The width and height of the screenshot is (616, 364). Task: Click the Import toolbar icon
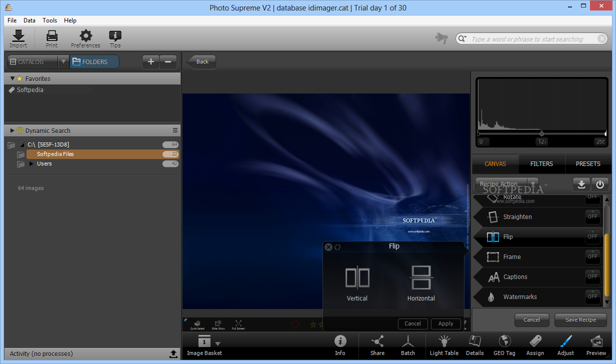click(18, 38)
